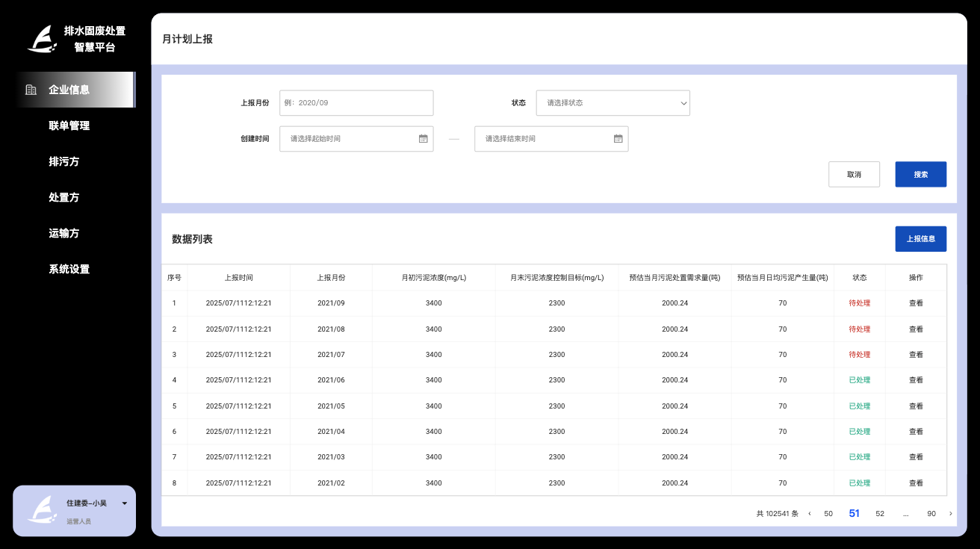Click 月初污泥浓度(mg/L) column header
Screen dimensions: 980x549
pyautogui.click(x=434, y=277)
